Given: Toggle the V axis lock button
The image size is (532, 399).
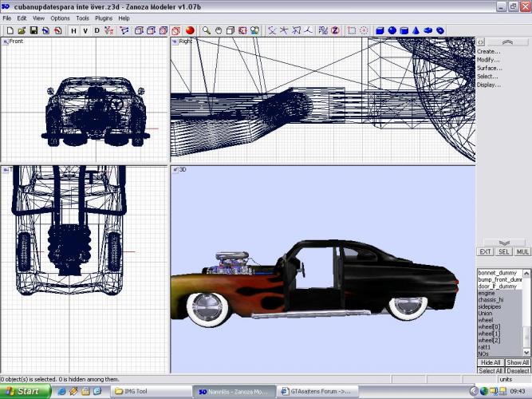Looking at the screenshot, I should (x=85, y=30).
